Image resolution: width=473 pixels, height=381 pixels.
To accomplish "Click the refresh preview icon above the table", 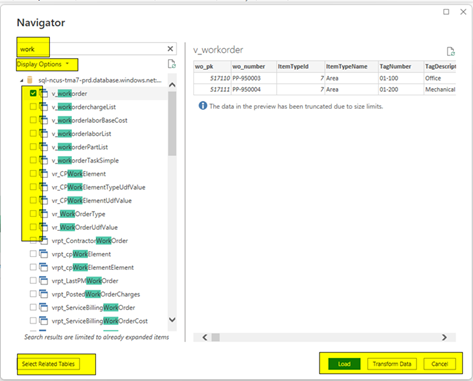I will pos(451,51).
